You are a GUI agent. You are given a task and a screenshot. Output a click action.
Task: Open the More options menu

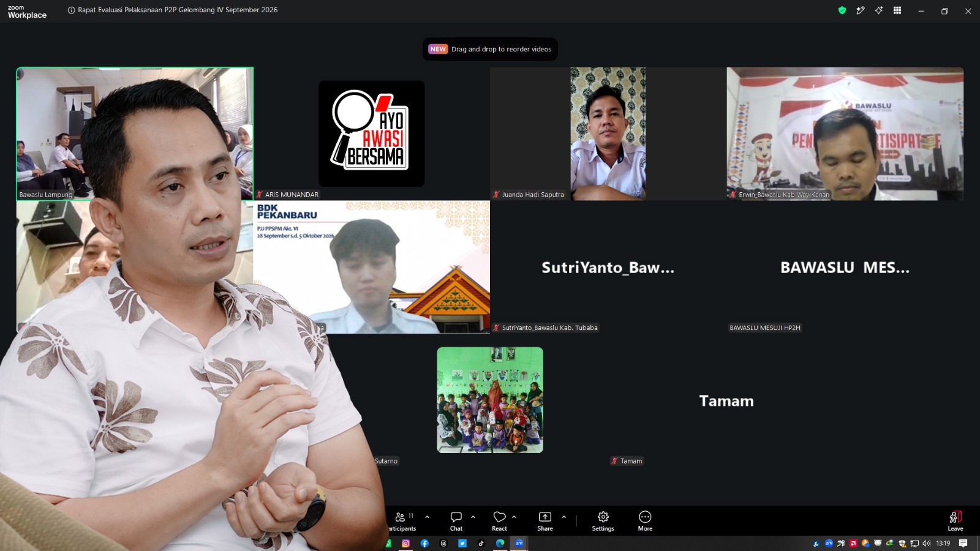coord(645,521)
